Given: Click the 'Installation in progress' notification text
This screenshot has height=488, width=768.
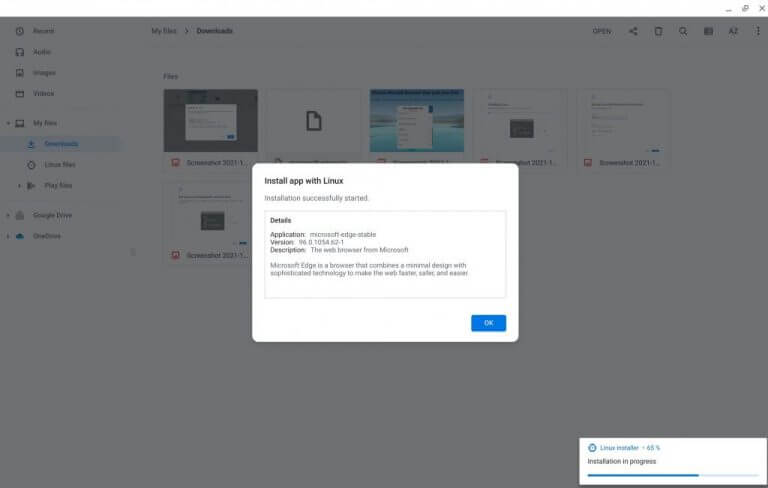Looking at the screenshot, I should pos(622,462).
